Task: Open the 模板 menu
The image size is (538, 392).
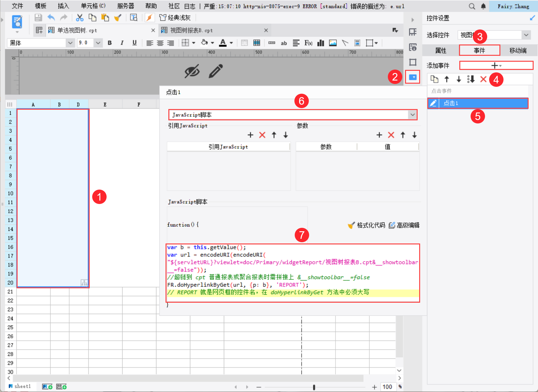Action: coord(40,6)
